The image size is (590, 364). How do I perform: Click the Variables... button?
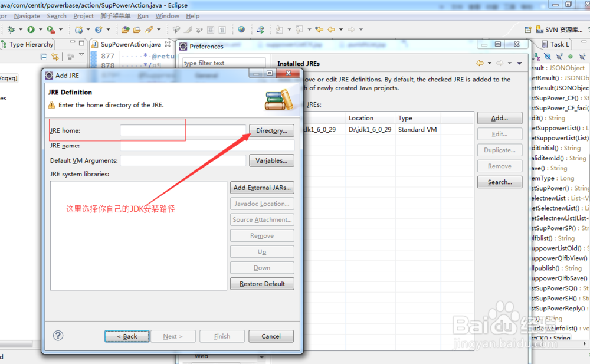pos(271,160)
